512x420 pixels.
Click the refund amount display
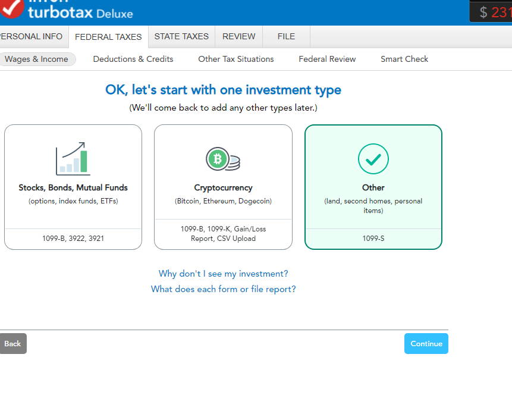tap(491, 12)
